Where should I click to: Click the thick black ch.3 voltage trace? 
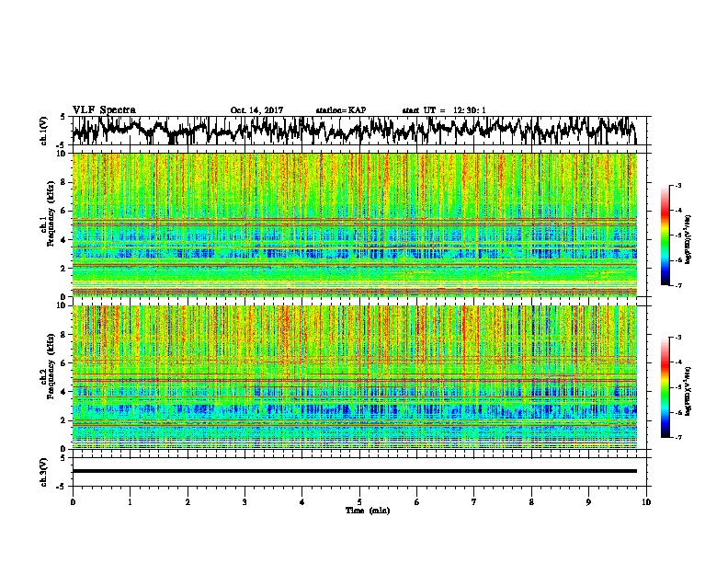(x=355, y=471)
